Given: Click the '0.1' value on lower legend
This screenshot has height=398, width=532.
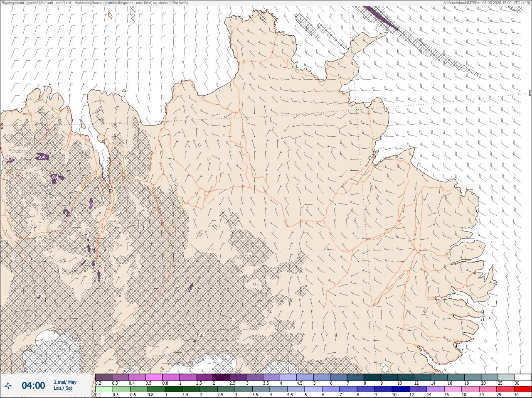Looking at the screenshot, I should tap(98, 395).
